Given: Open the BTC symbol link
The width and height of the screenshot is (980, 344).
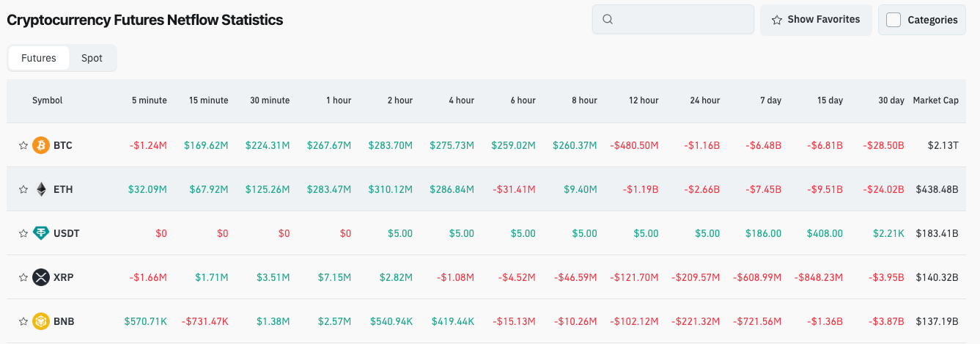Looking at the screenshot, I should tap(63, 146).
